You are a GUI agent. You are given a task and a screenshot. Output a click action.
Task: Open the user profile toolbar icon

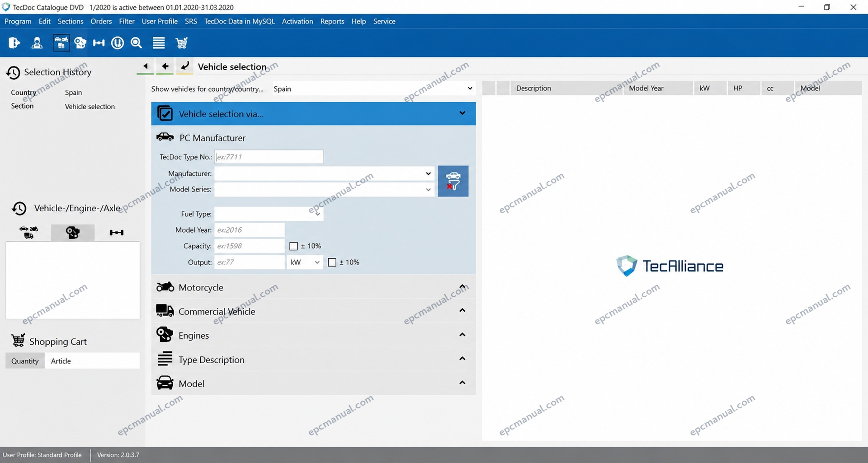click(x=37, y=43)
